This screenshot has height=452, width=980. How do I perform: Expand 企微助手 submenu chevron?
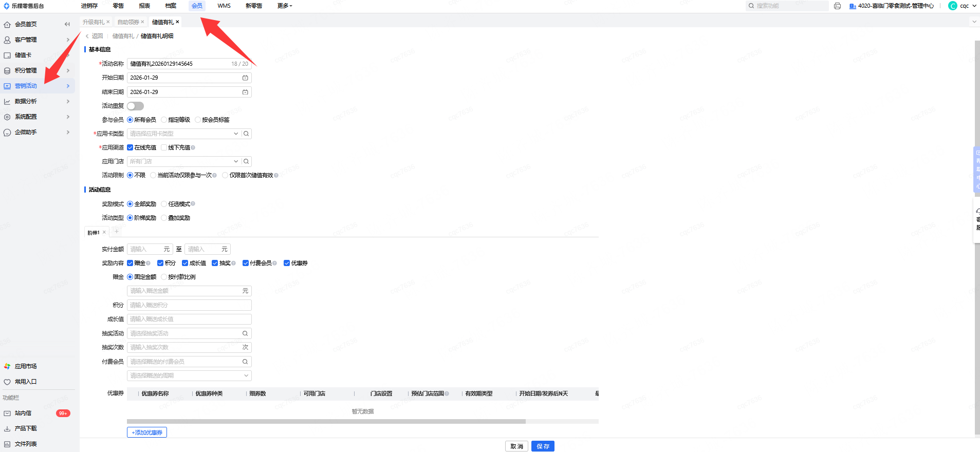68,132
